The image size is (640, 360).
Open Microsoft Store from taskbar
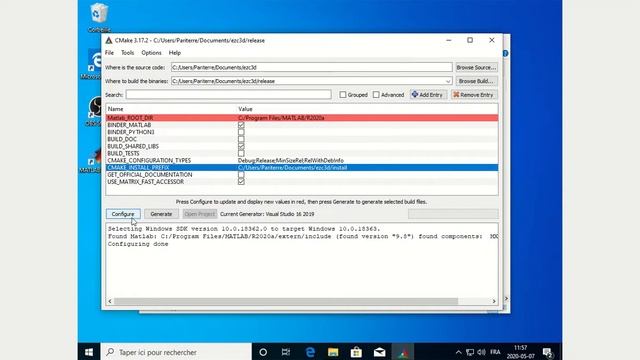pos(356,352)
